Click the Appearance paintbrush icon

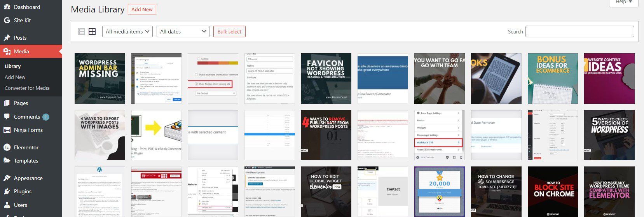click(x=7, y=178)
